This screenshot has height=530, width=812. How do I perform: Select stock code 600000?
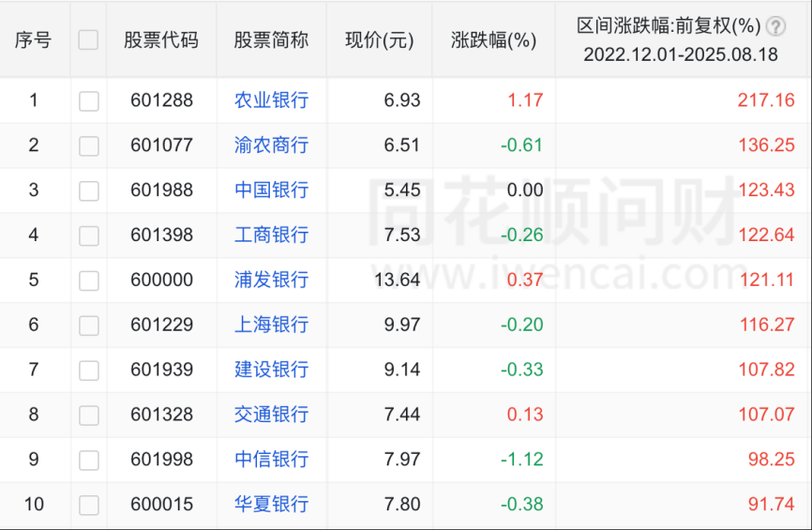(x=161, y=280)
